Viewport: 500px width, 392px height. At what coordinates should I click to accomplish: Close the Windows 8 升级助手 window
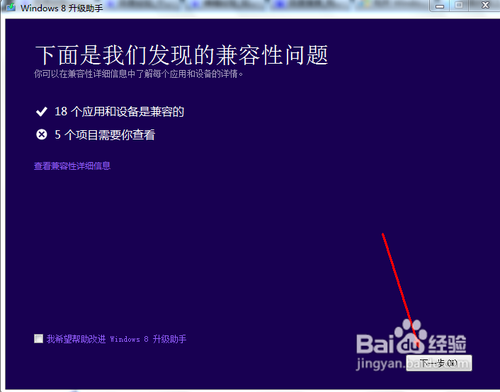pos(485,6)
